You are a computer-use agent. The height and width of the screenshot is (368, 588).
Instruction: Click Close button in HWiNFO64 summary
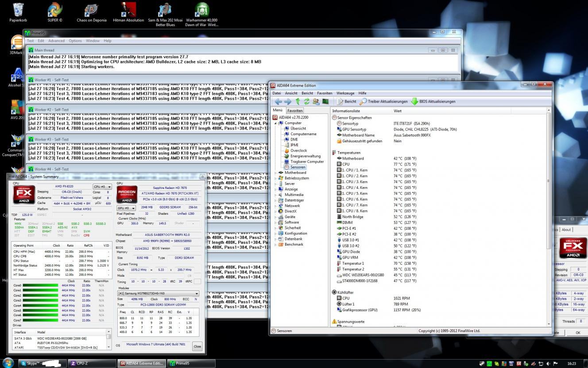pos(197,346)
